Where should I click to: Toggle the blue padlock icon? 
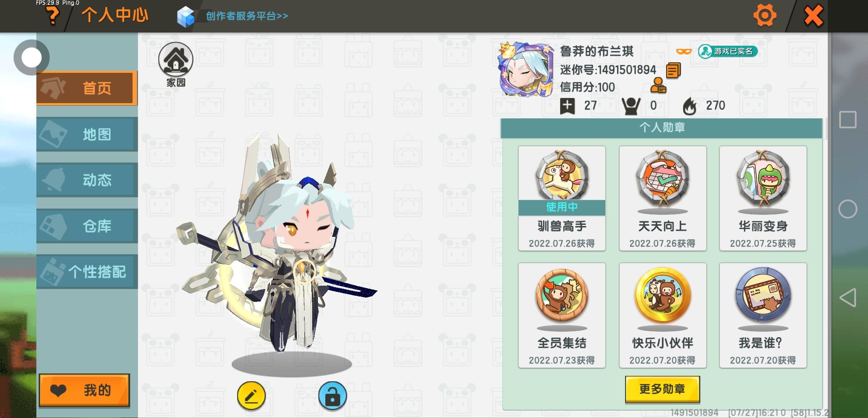pos(332,396)
